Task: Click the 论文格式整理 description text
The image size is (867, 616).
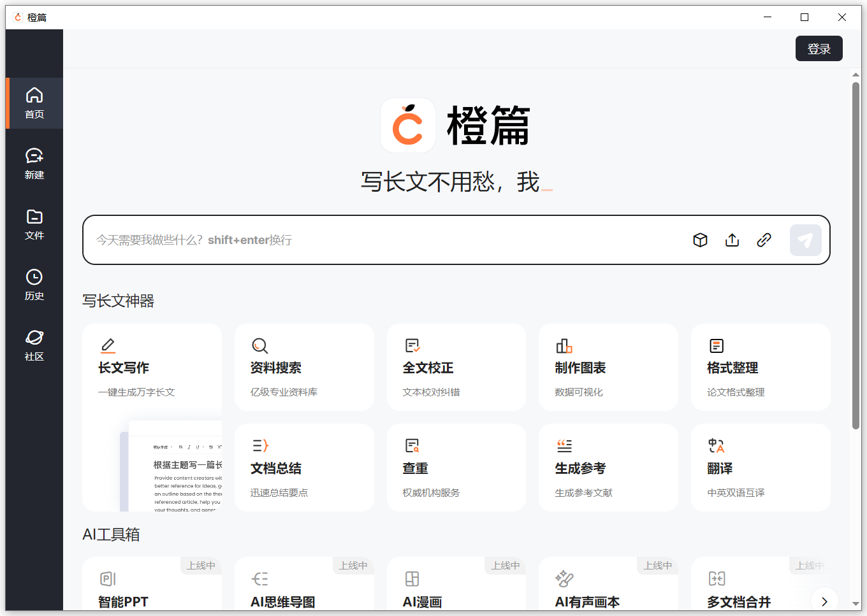Action: [x=736, y=392]
